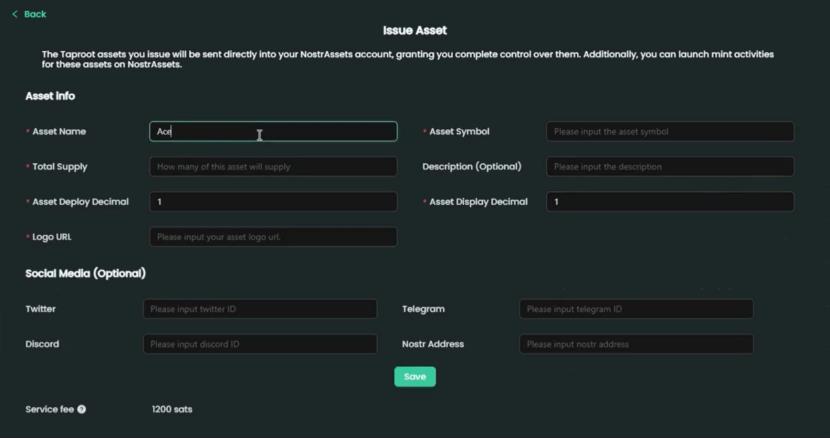
Task: Click the Logo URL field label
Action: point(52,237)
